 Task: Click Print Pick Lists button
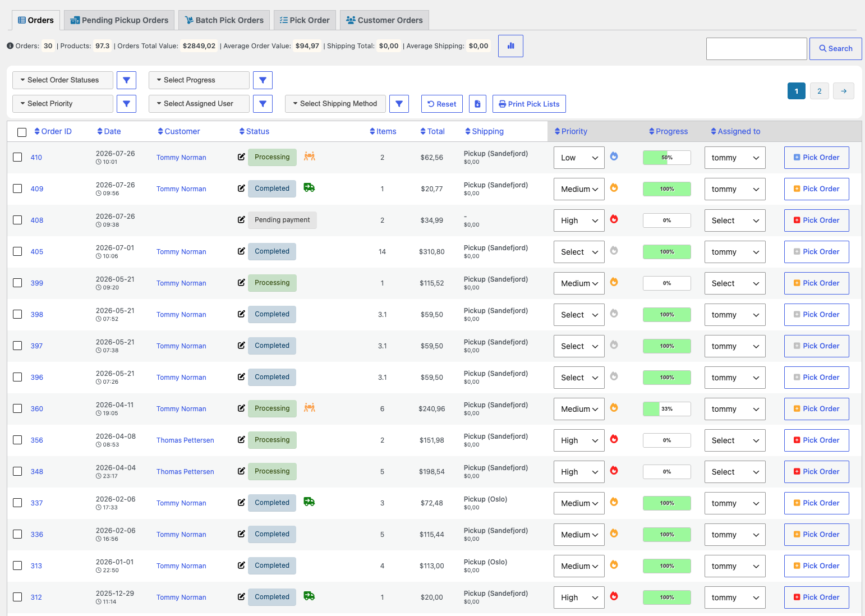529,104
